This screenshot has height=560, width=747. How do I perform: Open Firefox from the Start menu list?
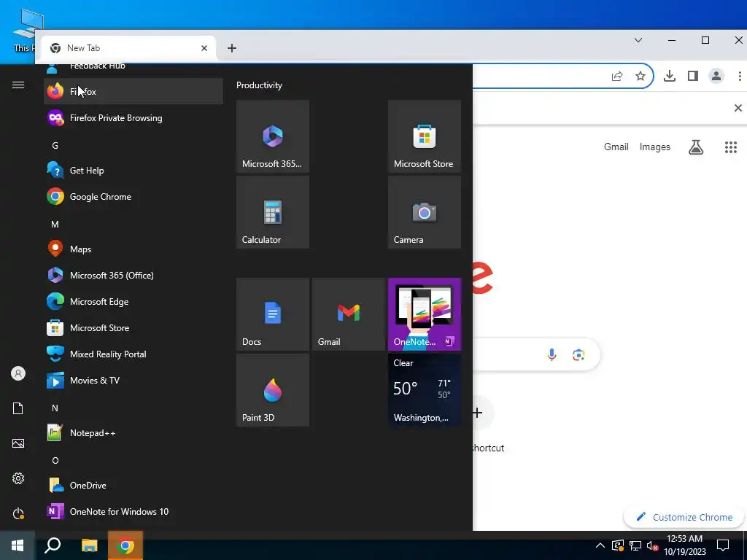tap(133, 91)
